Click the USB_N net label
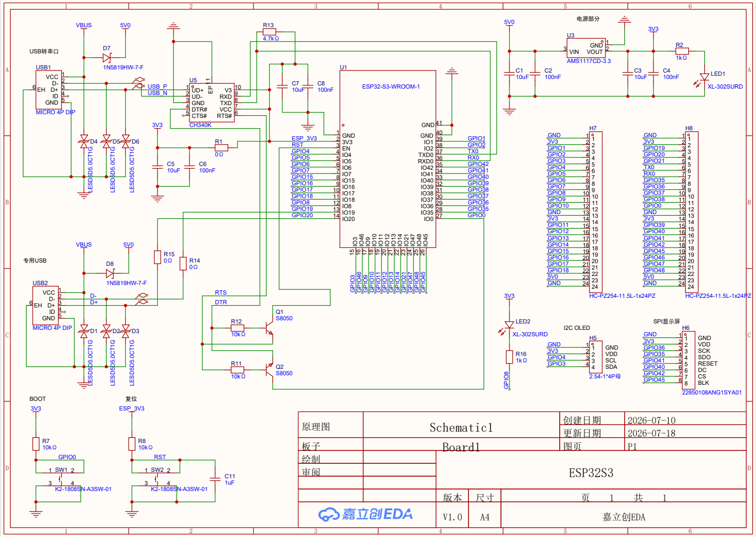Viewport: 756px width, 537px height. coord(157,93)
